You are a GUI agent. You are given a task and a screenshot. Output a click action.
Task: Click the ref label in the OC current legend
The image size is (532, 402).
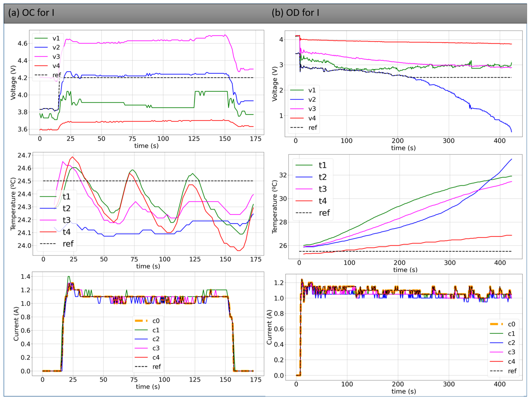tap(157, 367)
